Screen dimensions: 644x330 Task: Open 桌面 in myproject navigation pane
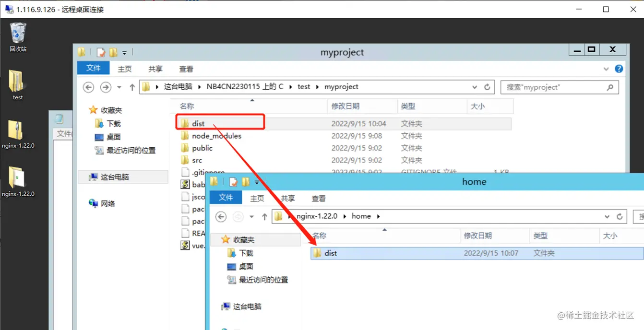(108, 137)
